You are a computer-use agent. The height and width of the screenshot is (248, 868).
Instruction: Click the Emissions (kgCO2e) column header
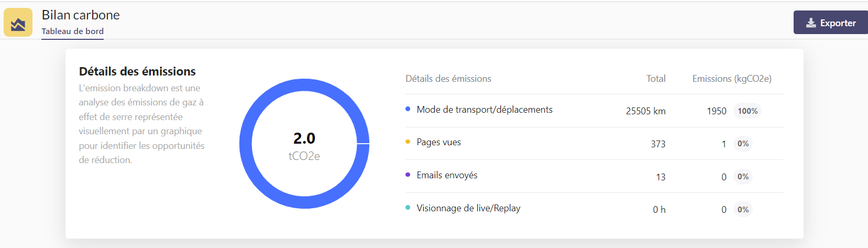point(731,79)
